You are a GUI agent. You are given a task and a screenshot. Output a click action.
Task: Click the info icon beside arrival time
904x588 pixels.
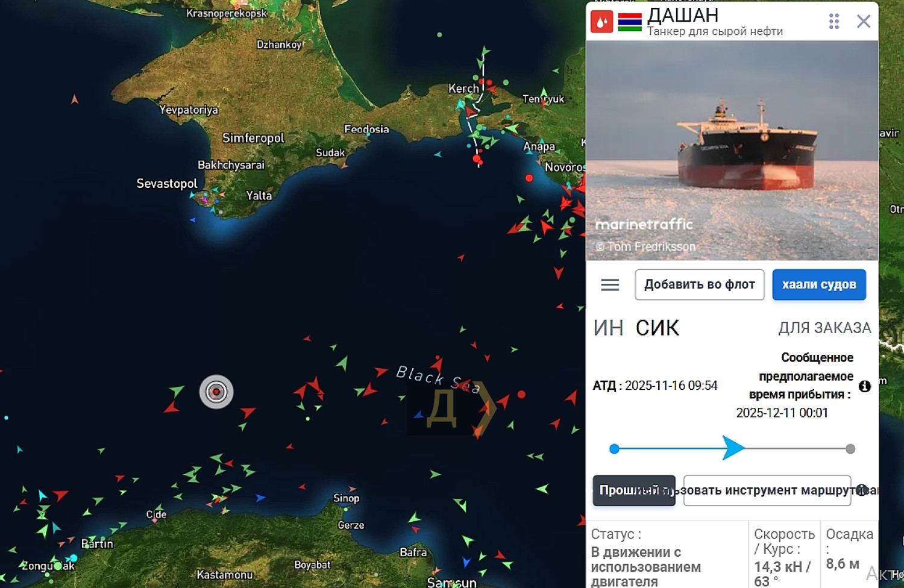click(865, 386)
